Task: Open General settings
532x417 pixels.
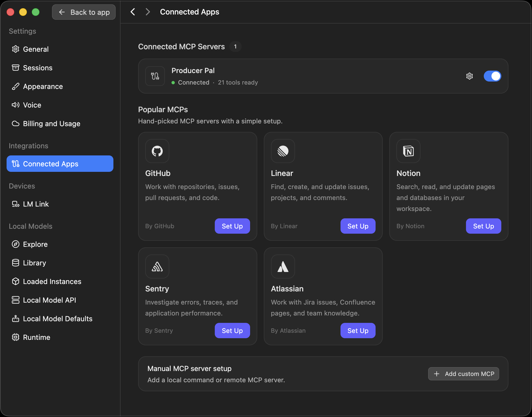Action: (60, 49)
